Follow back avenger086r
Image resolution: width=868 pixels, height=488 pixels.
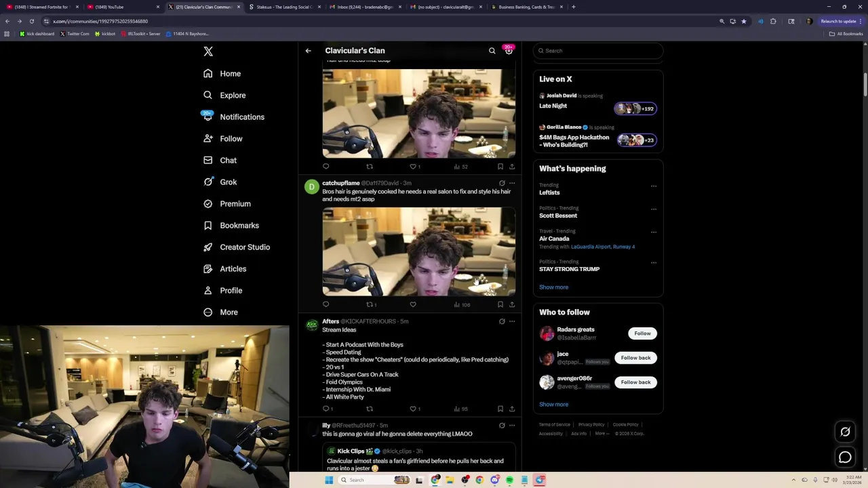635,382
